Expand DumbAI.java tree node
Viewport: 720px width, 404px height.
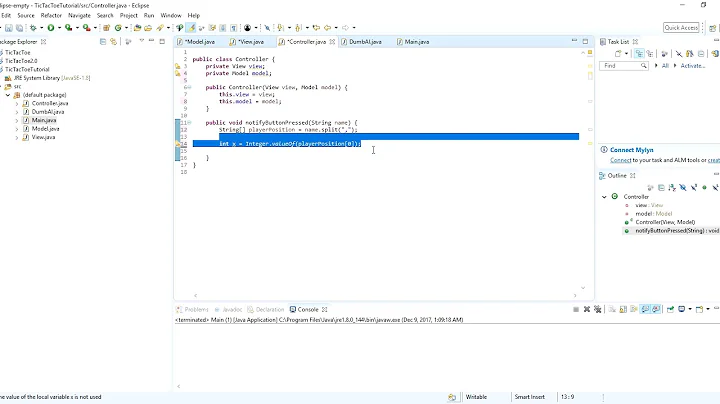(x=17, y=112)
